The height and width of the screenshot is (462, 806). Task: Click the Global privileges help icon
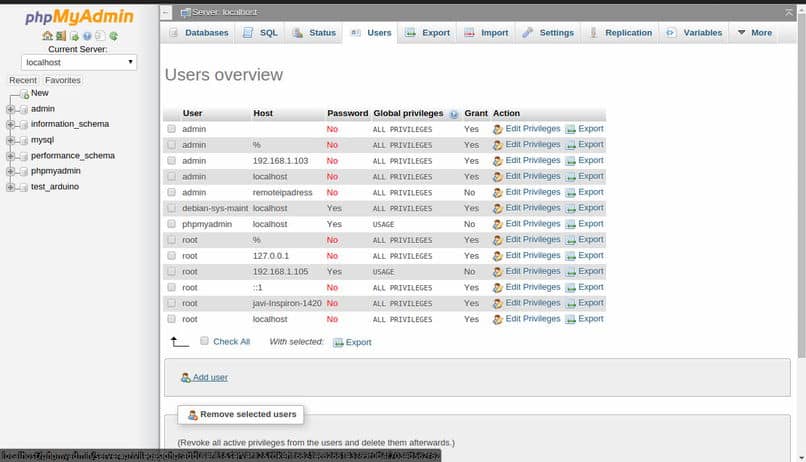point(454,114)
